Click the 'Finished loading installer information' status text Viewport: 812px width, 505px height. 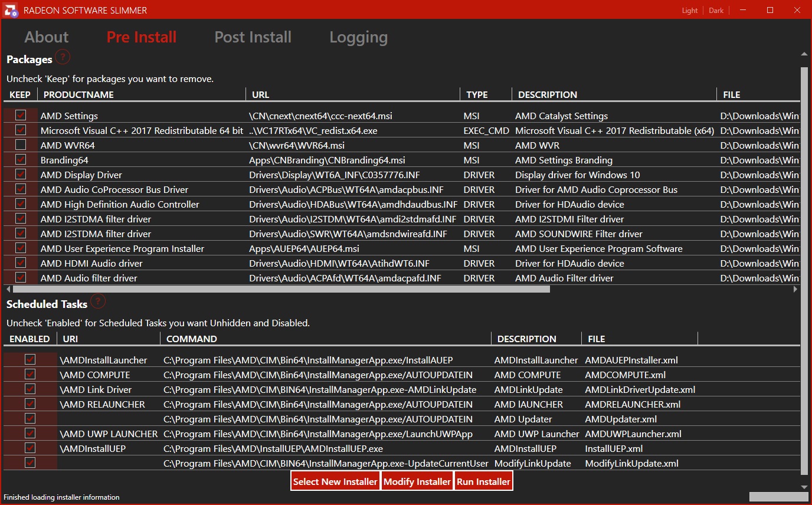point(62,497)
